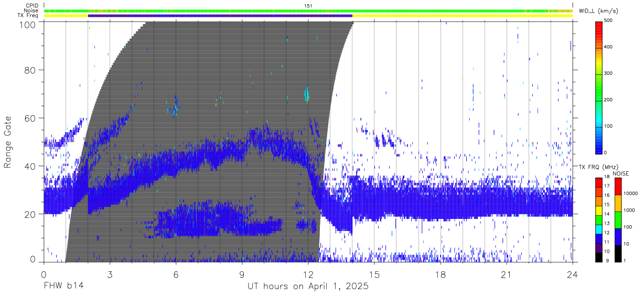Click range gate tick label 20

30,214
